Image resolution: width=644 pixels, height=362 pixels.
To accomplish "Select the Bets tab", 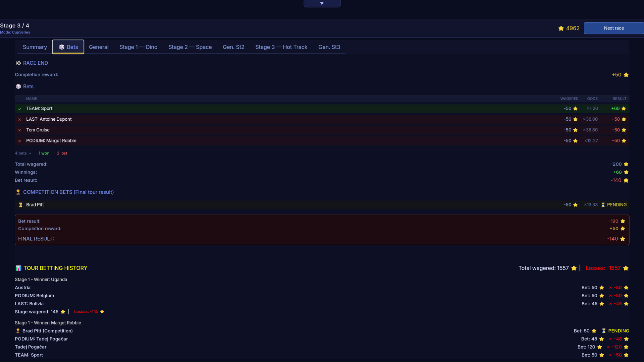I will point(68,47).
